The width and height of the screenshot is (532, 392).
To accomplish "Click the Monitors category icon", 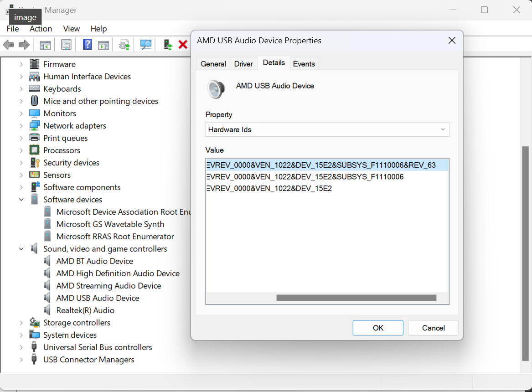I will [x=34, y=113].
